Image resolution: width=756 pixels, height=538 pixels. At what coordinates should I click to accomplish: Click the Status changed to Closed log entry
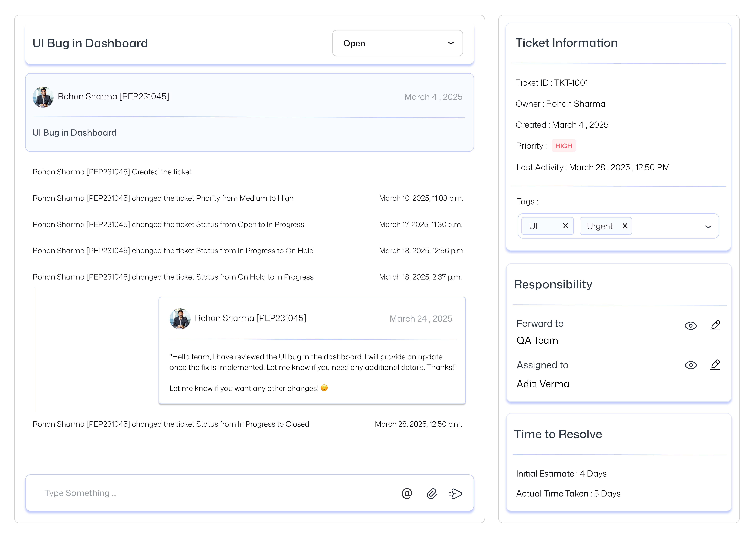click(x=170, y=424)
